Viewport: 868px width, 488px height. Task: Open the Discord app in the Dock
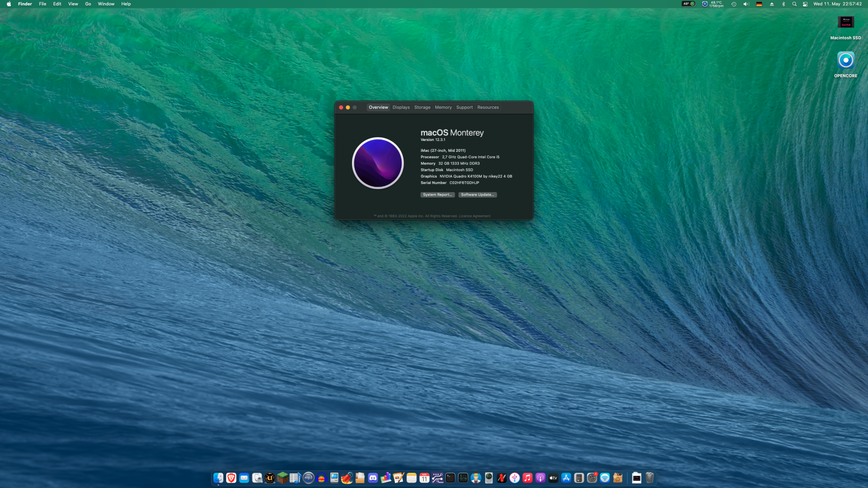click(373, 478)
